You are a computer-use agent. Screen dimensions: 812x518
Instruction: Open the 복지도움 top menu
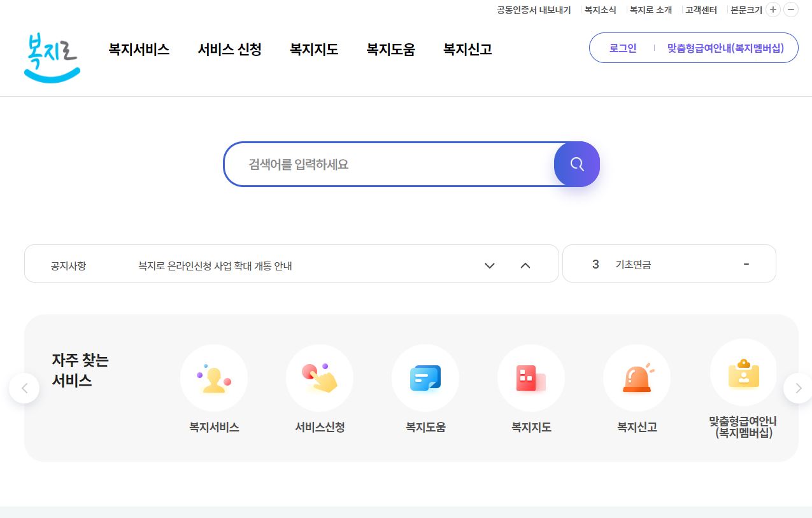[391, 50]
